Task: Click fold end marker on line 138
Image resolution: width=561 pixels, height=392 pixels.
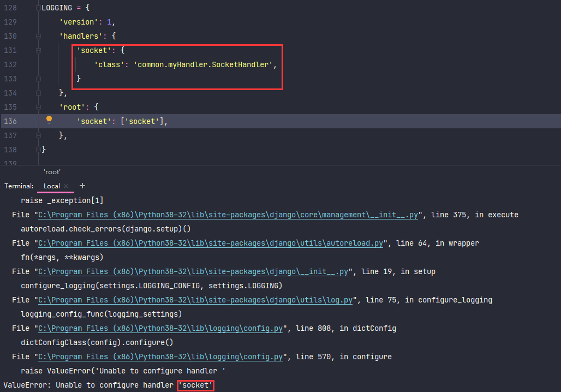Action: click(38, 150)
